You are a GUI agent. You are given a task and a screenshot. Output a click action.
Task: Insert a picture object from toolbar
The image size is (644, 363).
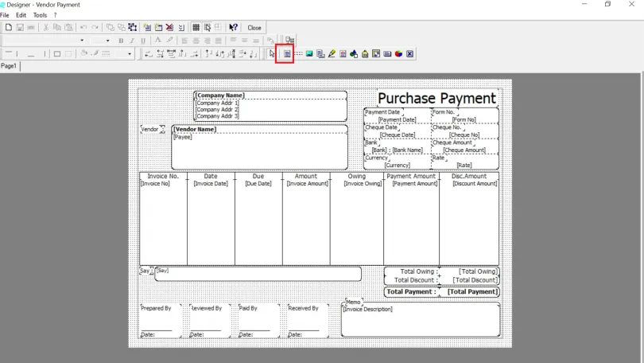click(309, 54)
